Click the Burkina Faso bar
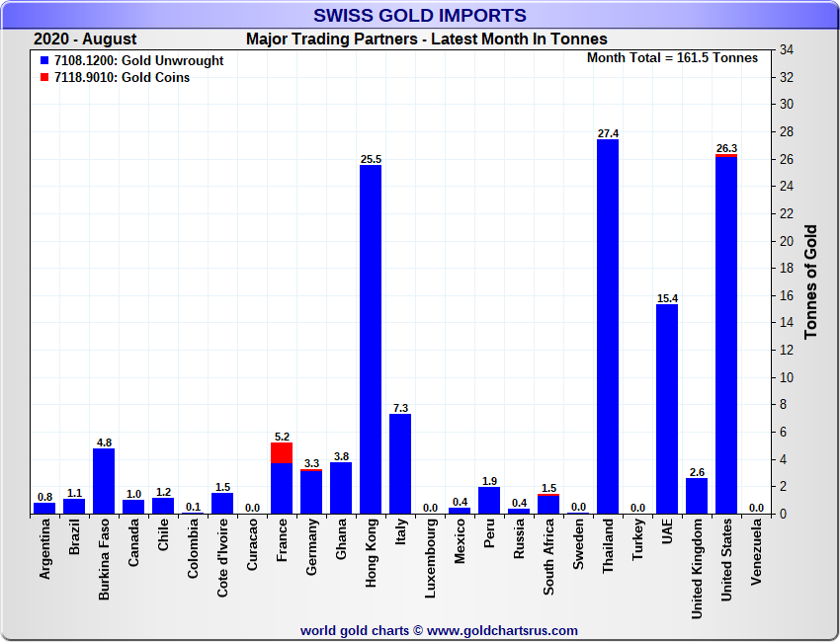This screenshot has width=840, height=642. [x=104, y=480]
